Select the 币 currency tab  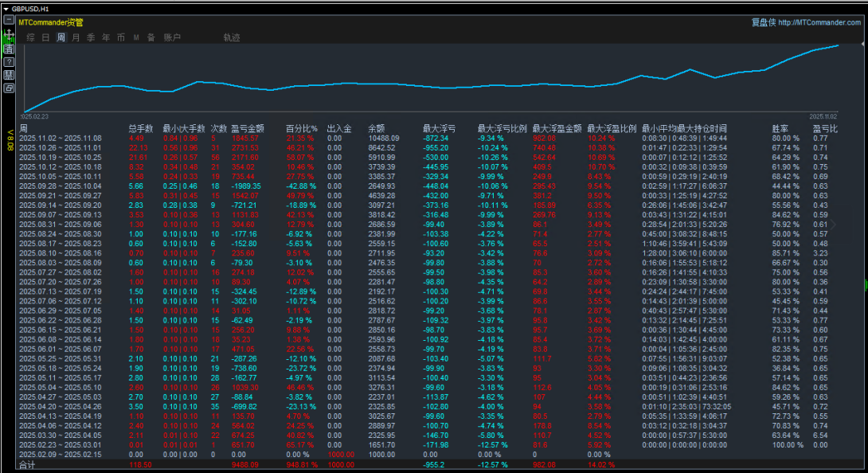point(121,37)
